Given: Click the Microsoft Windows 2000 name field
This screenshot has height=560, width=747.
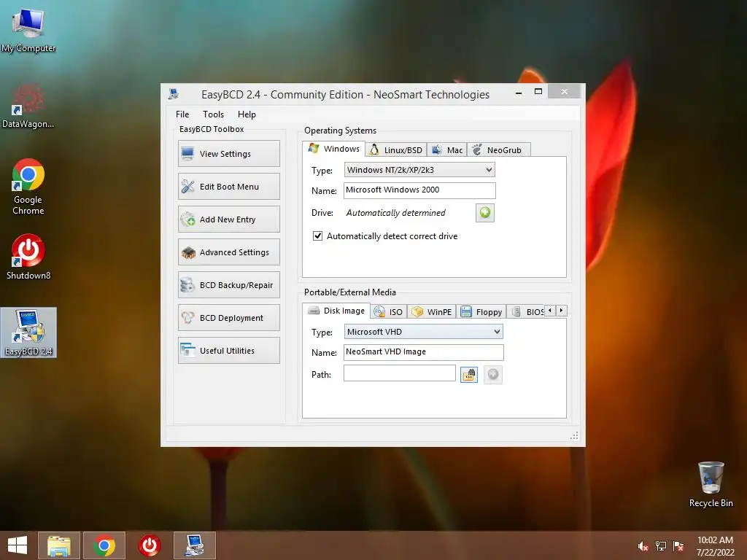Looking at the screenshot, I should point(419,190).
